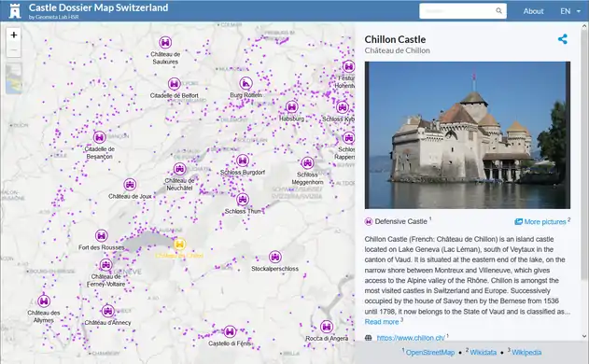
Task: Click the Burg Rötteln ruin marker
Action: [x=246, y=83]
